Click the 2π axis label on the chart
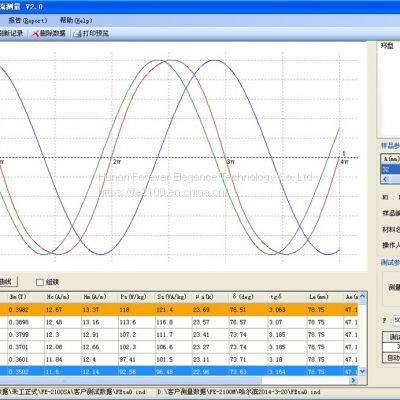Viewport: 400px width, 400px height. tap(117, 162)
